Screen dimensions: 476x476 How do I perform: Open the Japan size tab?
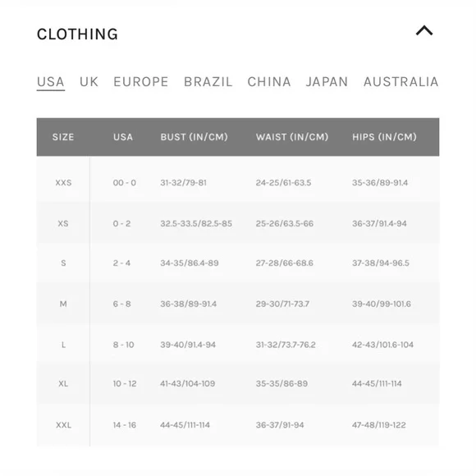tap(327, 82)
